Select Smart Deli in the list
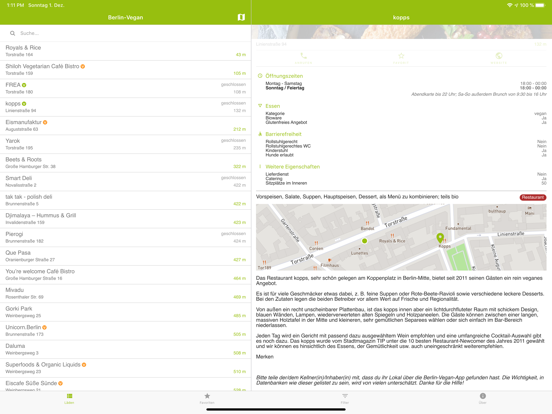Viewport: 552px width, 414px height. [125, 182]
